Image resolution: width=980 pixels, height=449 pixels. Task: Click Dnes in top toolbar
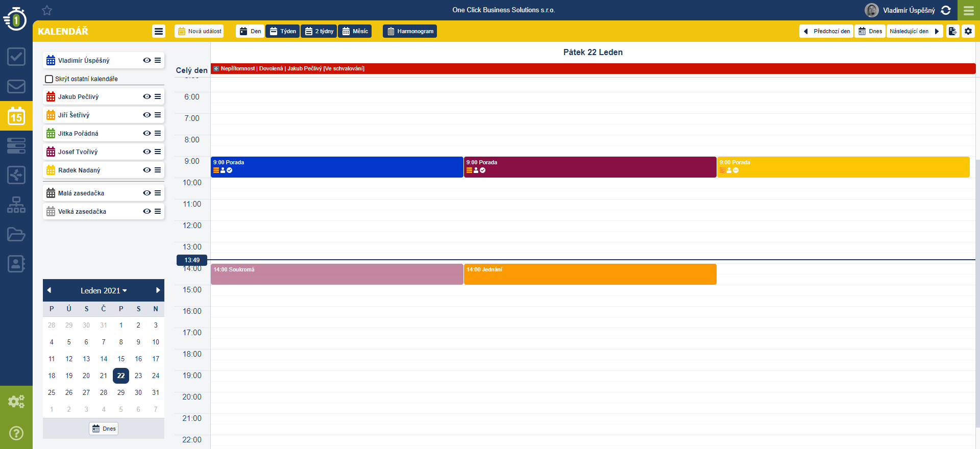pyautogui.click(x=870, y=31)
